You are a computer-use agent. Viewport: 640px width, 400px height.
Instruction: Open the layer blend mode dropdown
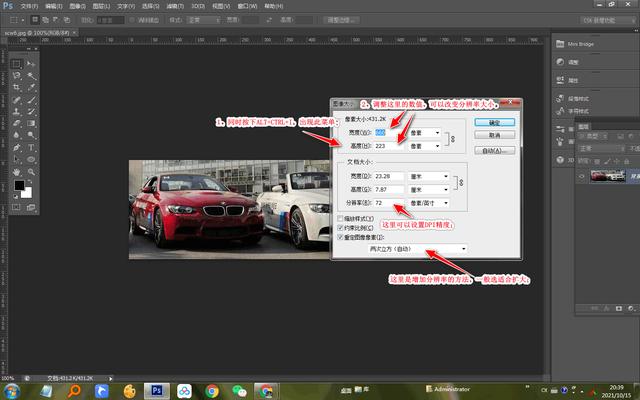click(601, 148)
